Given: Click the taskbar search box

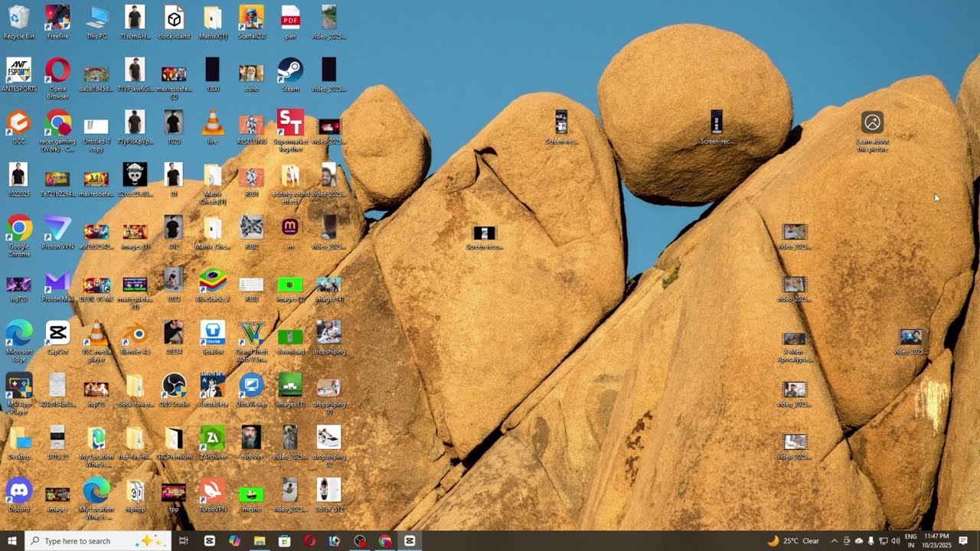Looking at the screenshot, I should [x=98, y=541].
